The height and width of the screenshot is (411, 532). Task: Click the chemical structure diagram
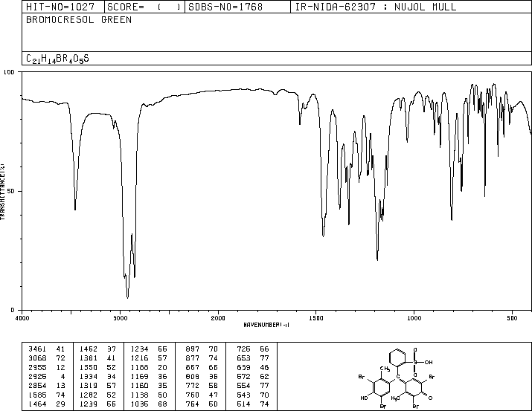[404, 375]
